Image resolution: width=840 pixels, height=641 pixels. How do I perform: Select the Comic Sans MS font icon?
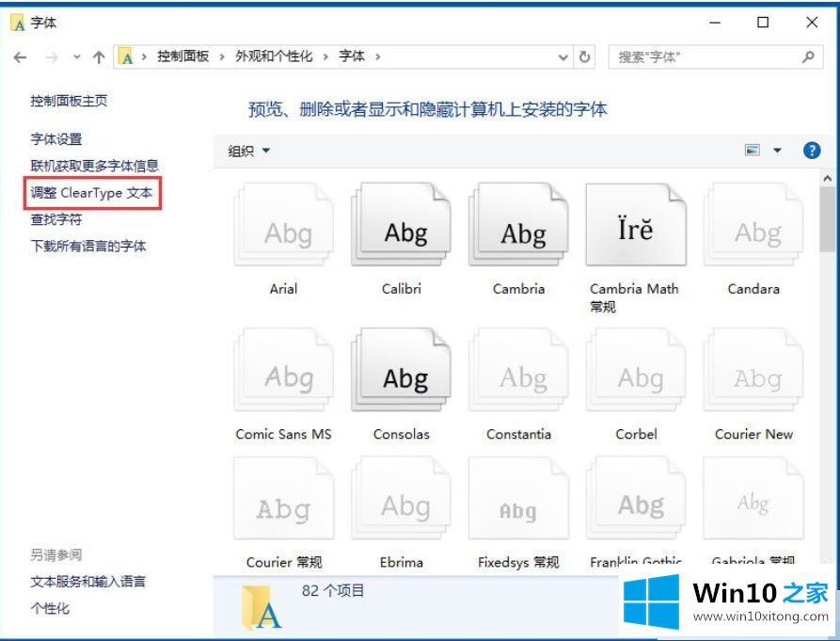(283, 370)
